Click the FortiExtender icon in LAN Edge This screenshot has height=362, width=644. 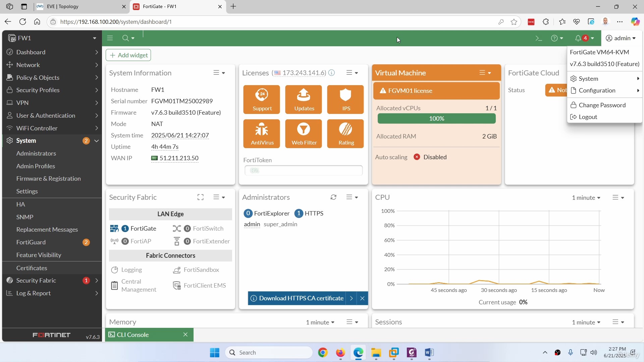tap(177, 241)
